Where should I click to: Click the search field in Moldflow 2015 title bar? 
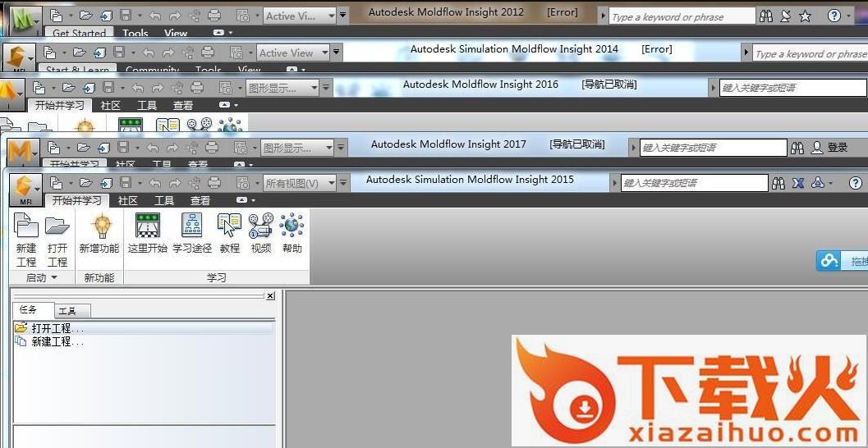pyautogui.click(x=694, y=183)
